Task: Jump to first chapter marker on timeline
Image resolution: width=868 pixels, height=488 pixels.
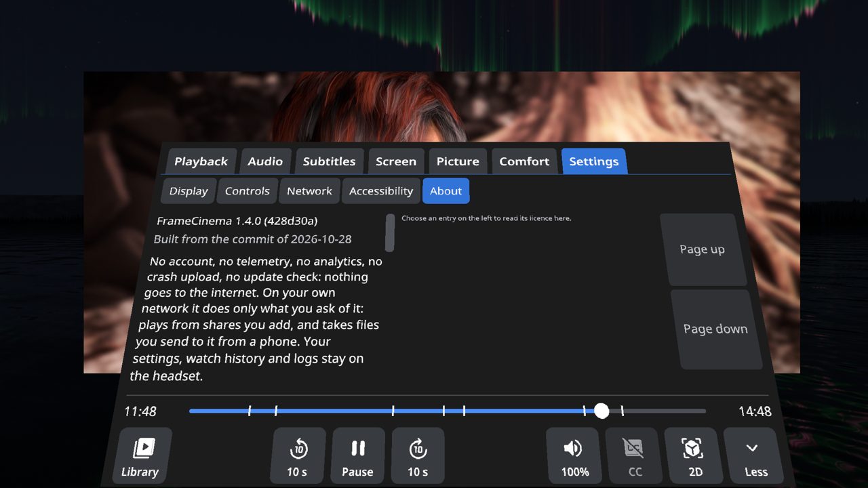Action: coord(249,411)
